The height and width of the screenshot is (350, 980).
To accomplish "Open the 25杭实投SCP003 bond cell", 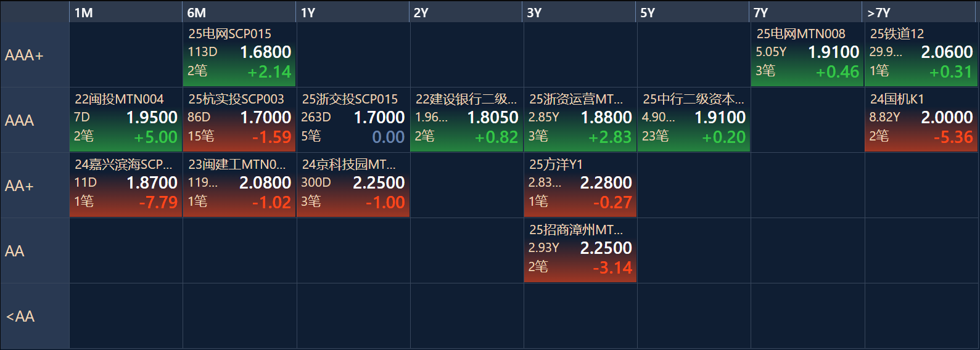I will tap(239, 120).
